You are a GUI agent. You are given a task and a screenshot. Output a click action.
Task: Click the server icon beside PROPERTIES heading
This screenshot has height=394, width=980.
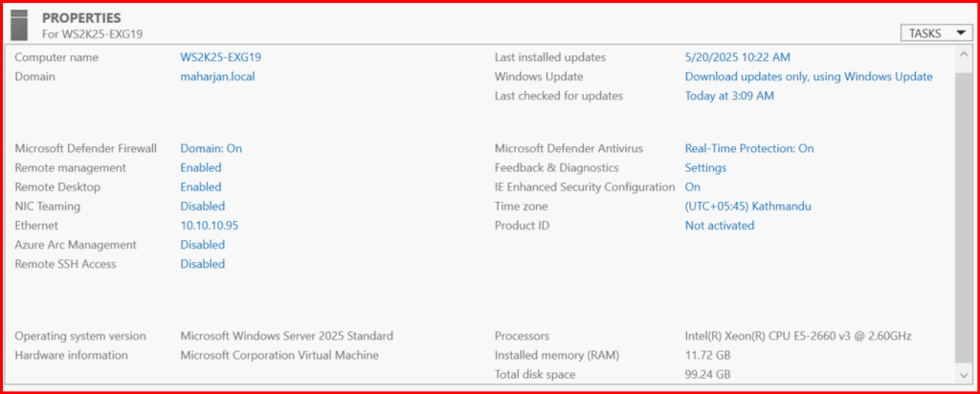(x=23, y=25)
